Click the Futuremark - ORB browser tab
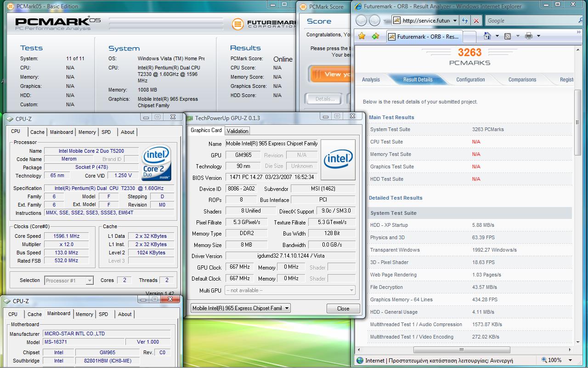 [x=424, y=37]
